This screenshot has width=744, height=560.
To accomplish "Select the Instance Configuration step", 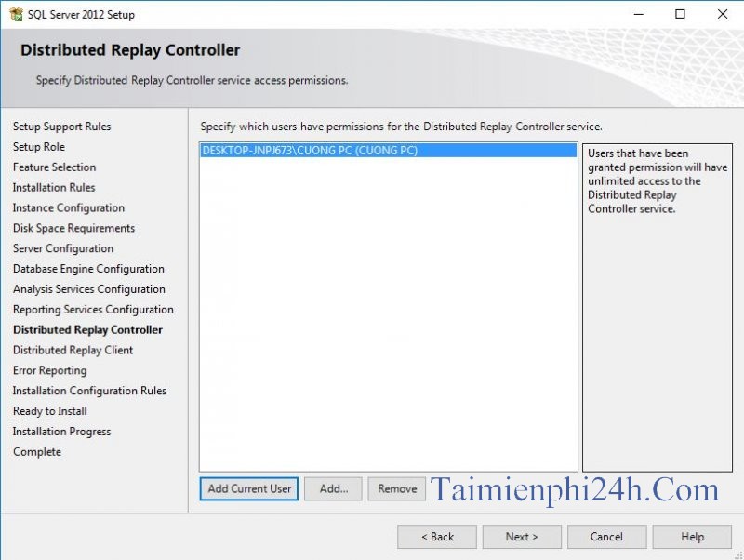I will click(69, 207).
